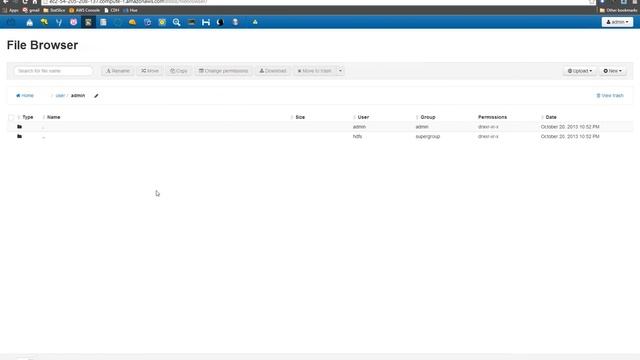Screen dimensions: 640x360
Task: Click the pink round icon in the navbar
Action: 73,22
